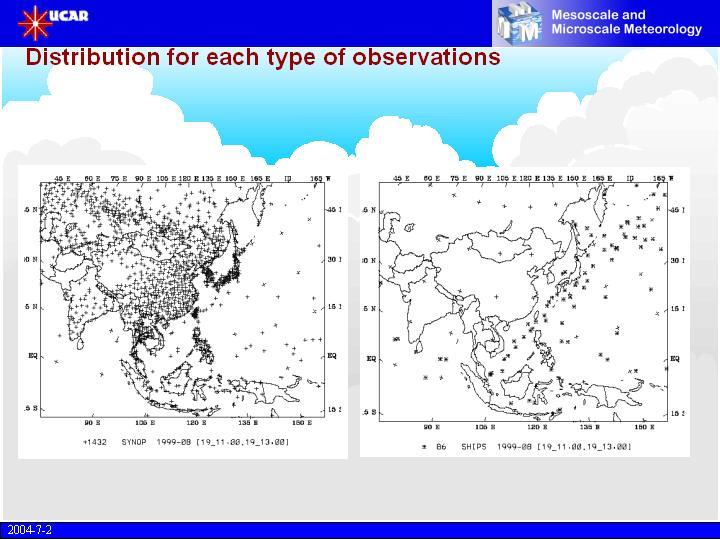This screenshot has height=540, width=720.
Task: Click the UCAR starburst logo
Action: tap(34, 23)
